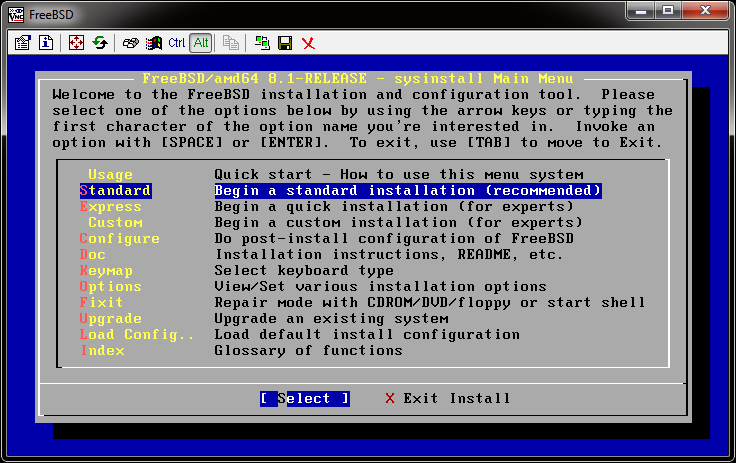Save the connection info with the floppy icon
This screenshot has height=463, width=736.
[x=285, y=43]
